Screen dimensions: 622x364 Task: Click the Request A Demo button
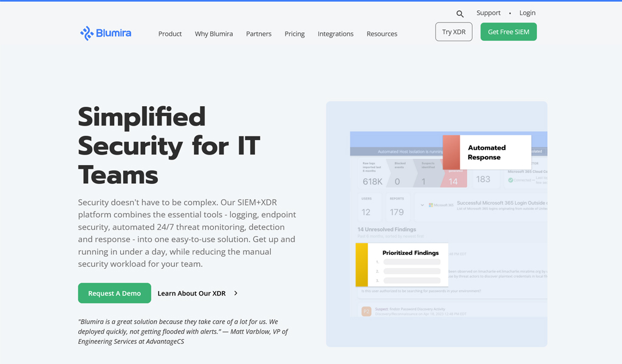pos(114,293)
